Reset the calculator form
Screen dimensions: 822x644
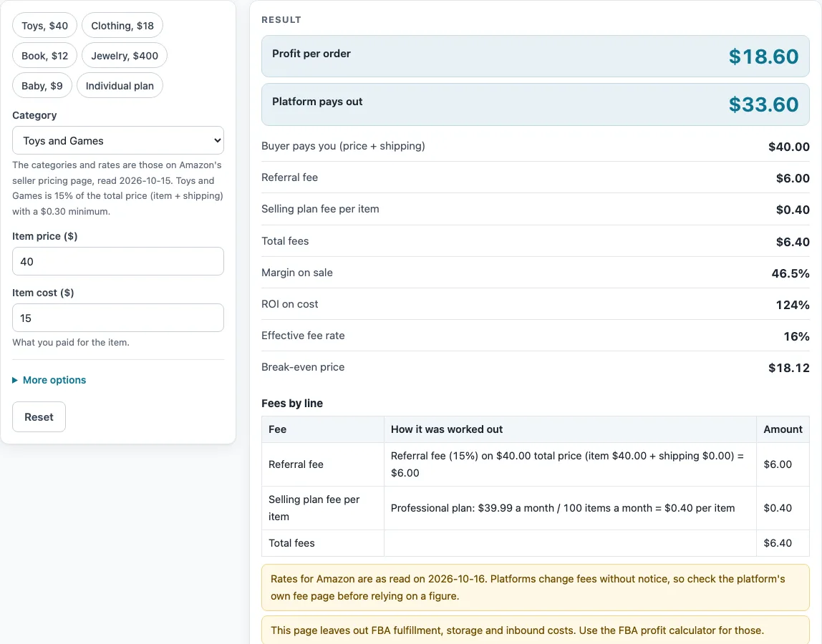(x=39, y=417)
